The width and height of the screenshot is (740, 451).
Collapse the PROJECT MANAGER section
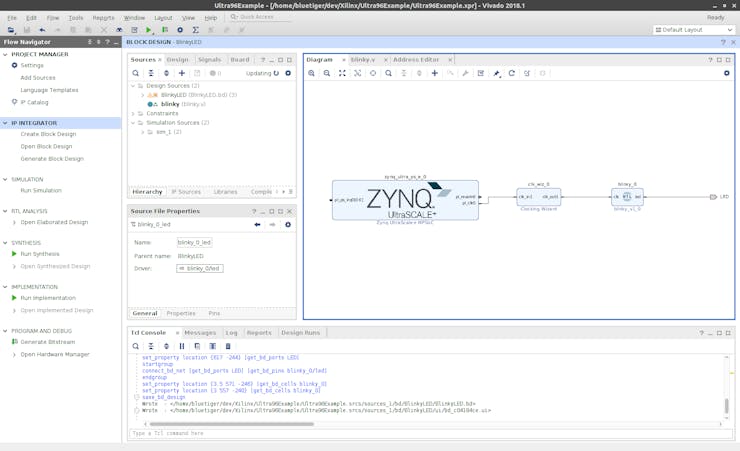[5, 54]
